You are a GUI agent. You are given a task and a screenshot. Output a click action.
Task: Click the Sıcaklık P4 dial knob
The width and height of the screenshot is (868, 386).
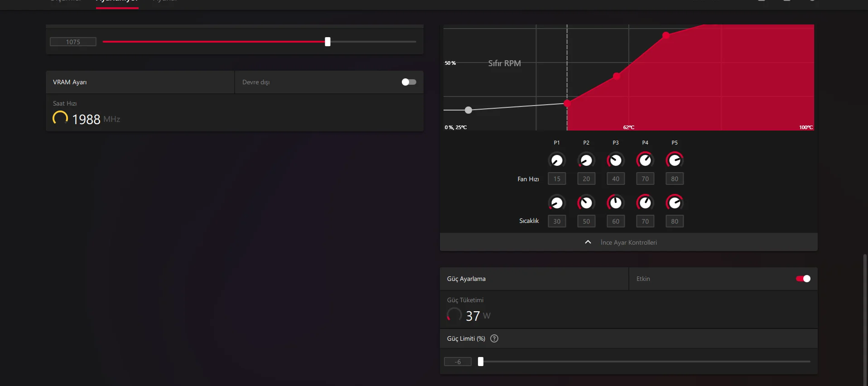point(645,203)
